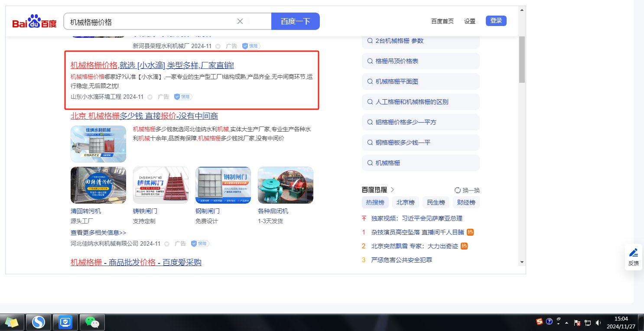Screen dimensions: 644x331
Task: Open the 钢制闸门 caption link
Action: [208, 211]
